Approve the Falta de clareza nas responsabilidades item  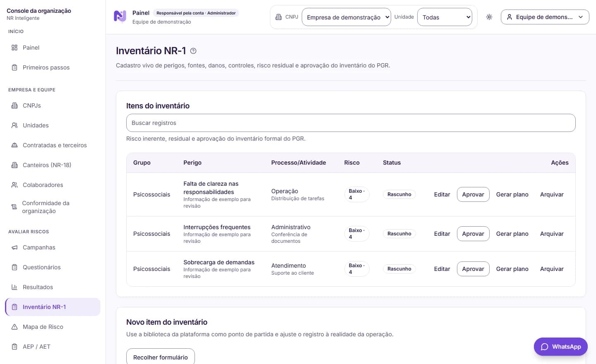473,194
